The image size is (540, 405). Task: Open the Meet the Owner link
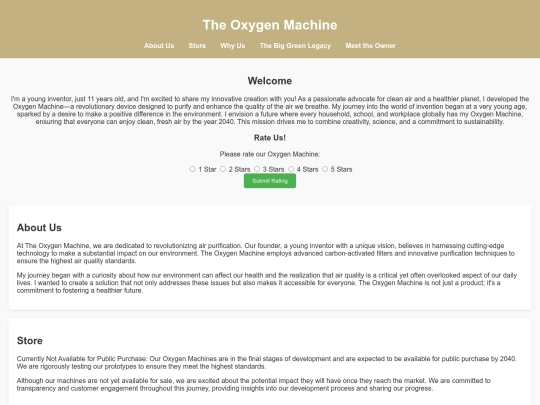371,46
